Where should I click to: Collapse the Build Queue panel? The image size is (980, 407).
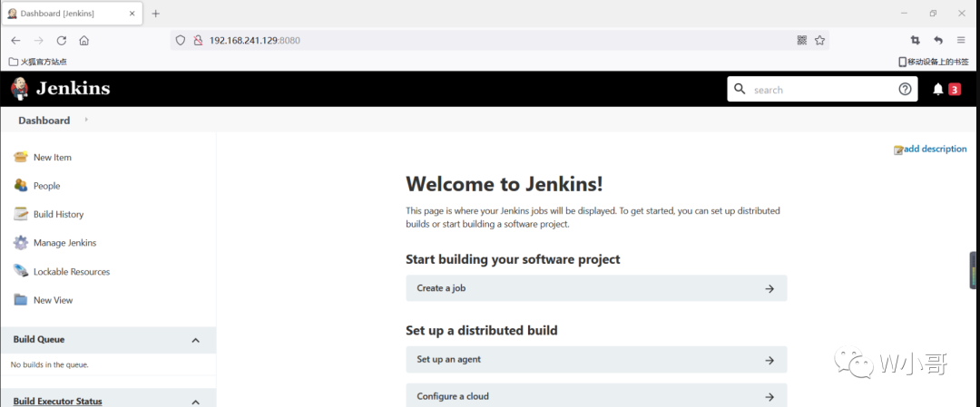pos(196,340)
